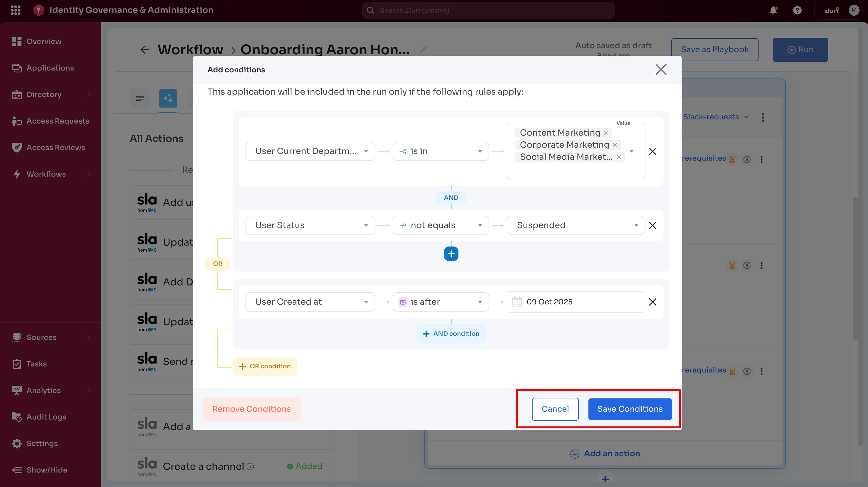This screenshot has height=487, width=868.
Task: Open Access Reviews in sidebar
Action: coord(55,147)
